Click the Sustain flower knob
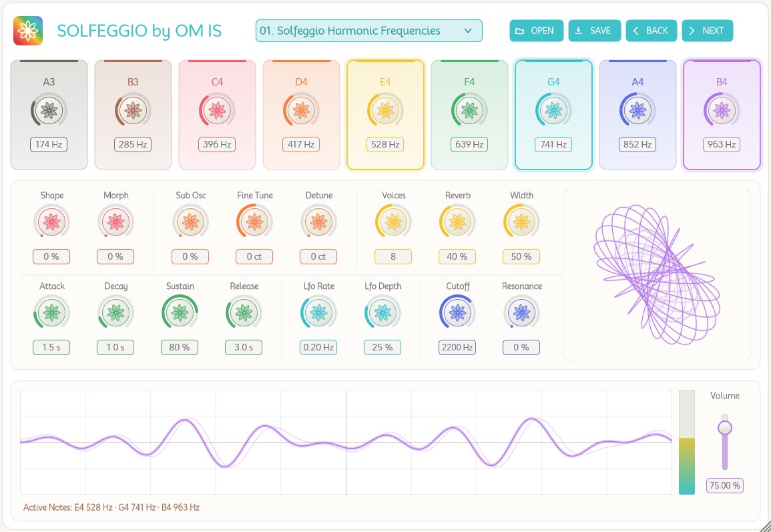The height and width of the screenshot is (532, 771). click(180, 312)
